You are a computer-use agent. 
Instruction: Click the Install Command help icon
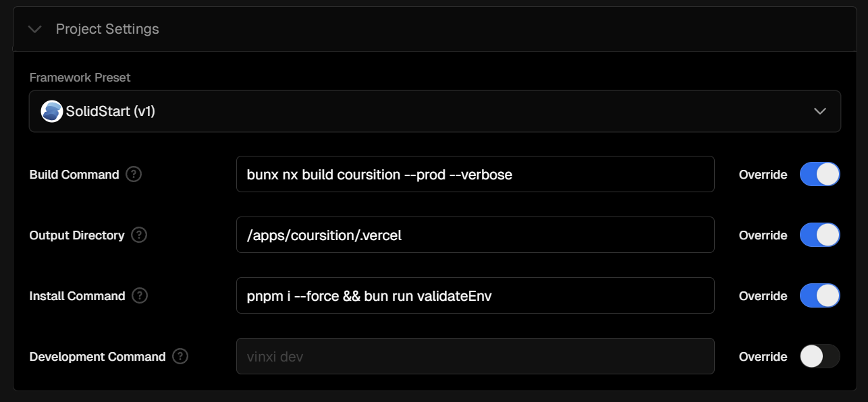[140, 296]
